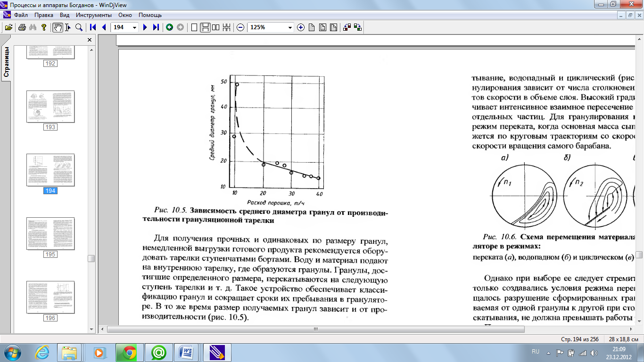The width and height of the screenshot is (644, 362).
Task: Open the Окно menu
Action: pos(125,15)
